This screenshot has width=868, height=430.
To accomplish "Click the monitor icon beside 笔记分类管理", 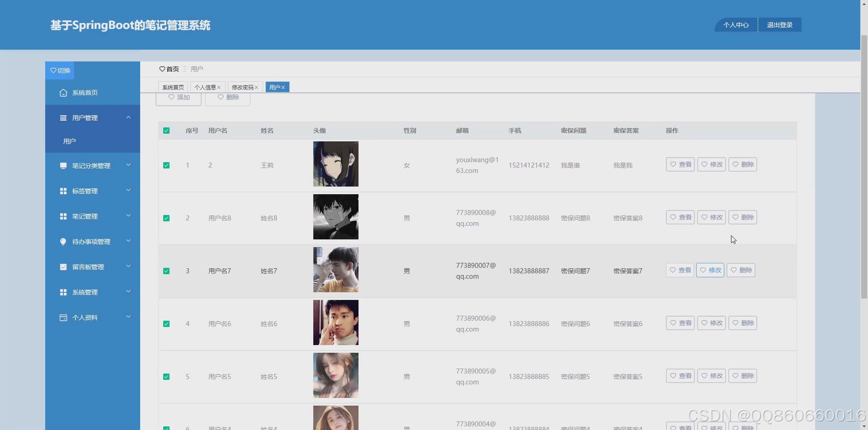I will coord(63,166).
